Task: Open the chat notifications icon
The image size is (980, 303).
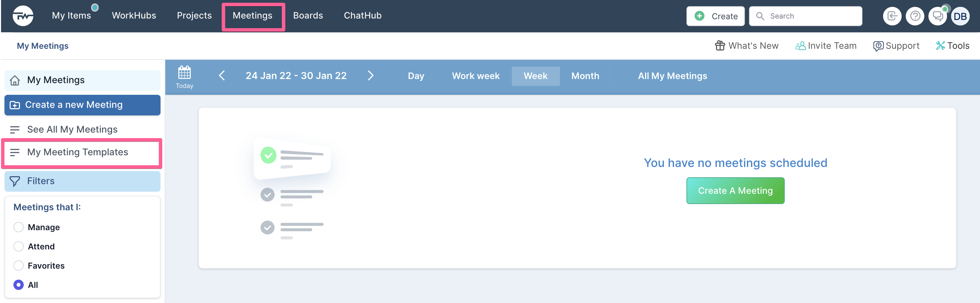Action: pos(937,16)
